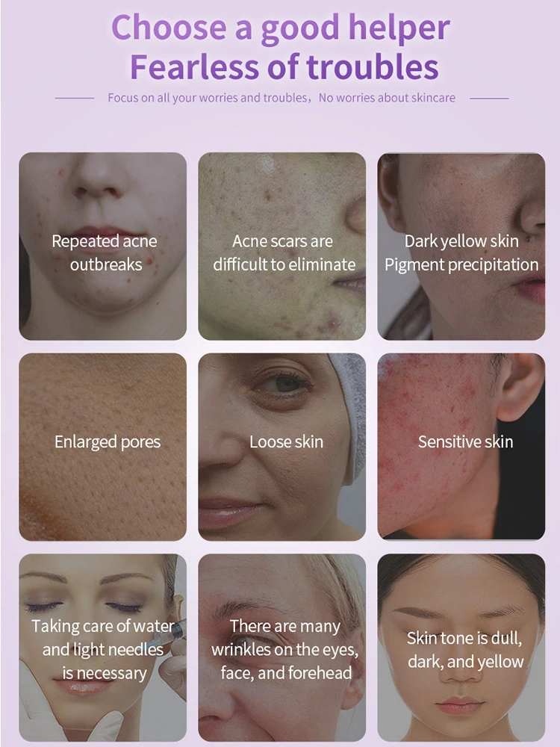The image size is (560, 747).
Task: Click the water and light needles tile
Action: 103,648
